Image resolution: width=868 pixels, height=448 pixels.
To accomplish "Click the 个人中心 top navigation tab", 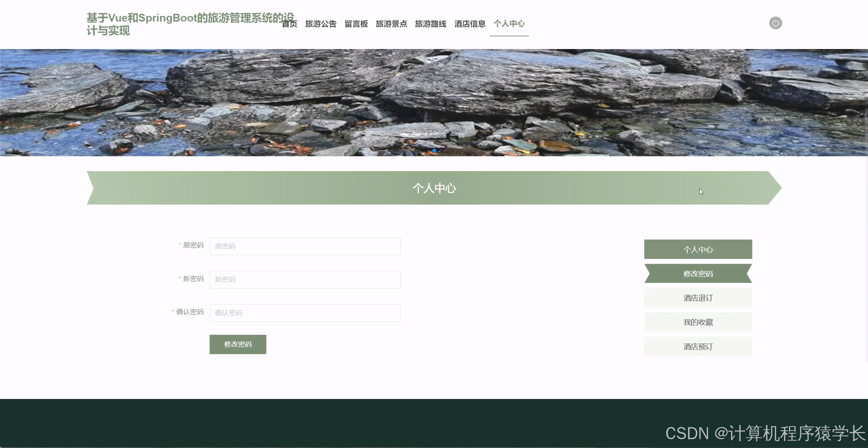I will pyautogui.click(x=509, y=24).
